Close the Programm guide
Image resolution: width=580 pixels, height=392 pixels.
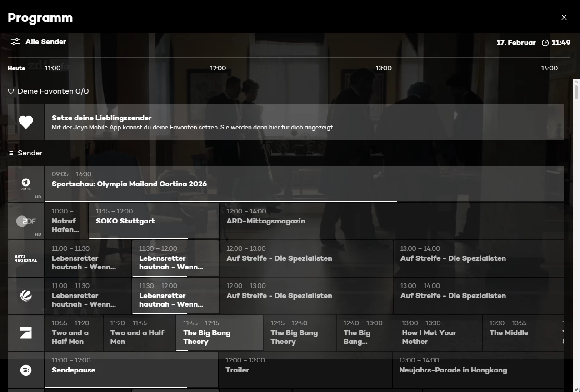pyautogui.click(x=564, y=17)
